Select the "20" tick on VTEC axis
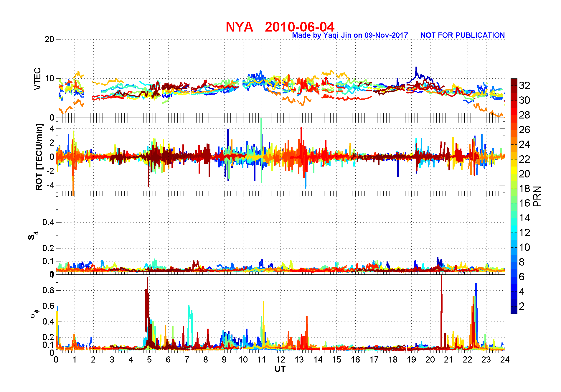Screen dimensions: 561x392 click(x=49, y=39)
